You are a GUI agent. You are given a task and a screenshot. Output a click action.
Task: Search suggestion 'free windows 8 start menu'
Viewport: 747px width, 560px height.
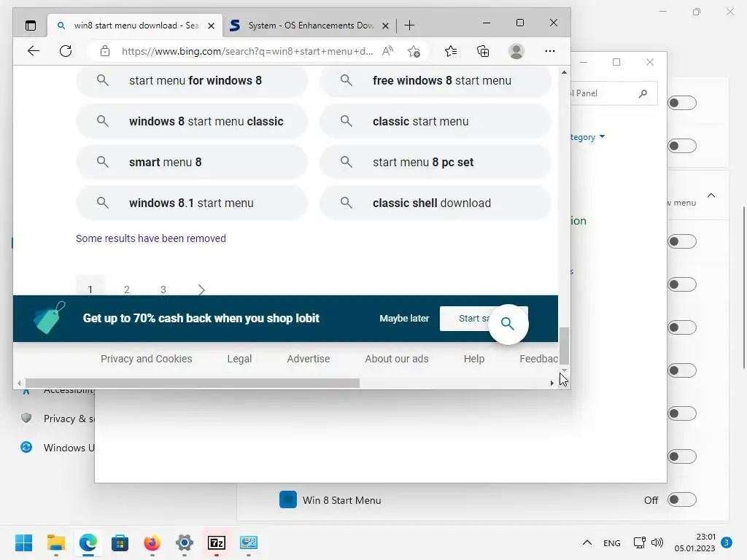[436, 80]
